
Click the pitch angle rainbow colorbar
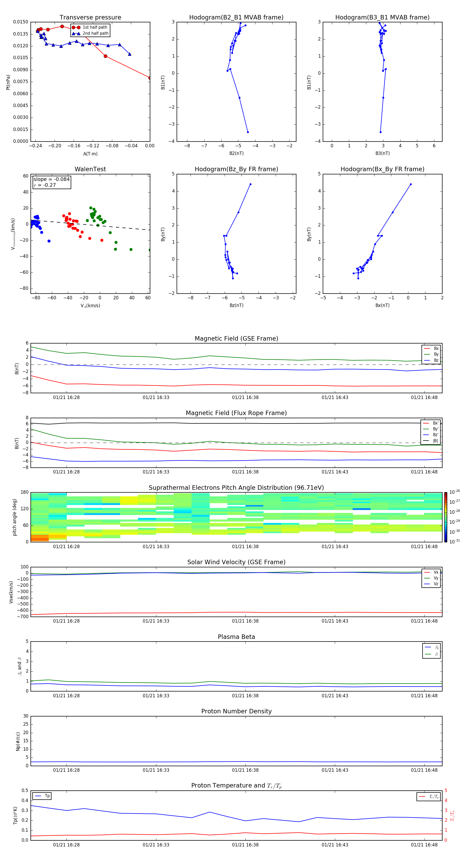click(x=446, y=517)
